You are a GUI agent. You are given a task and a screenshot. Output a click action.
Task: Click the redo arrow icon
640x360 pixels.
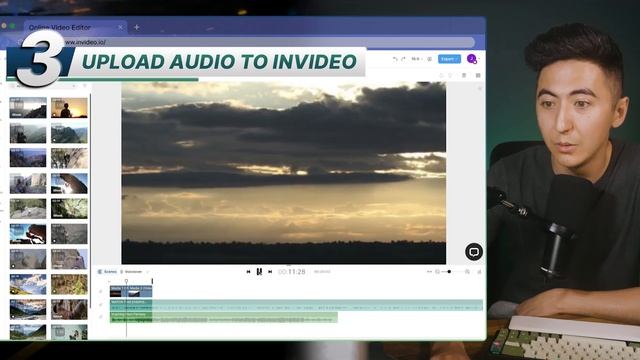[403, 59]
